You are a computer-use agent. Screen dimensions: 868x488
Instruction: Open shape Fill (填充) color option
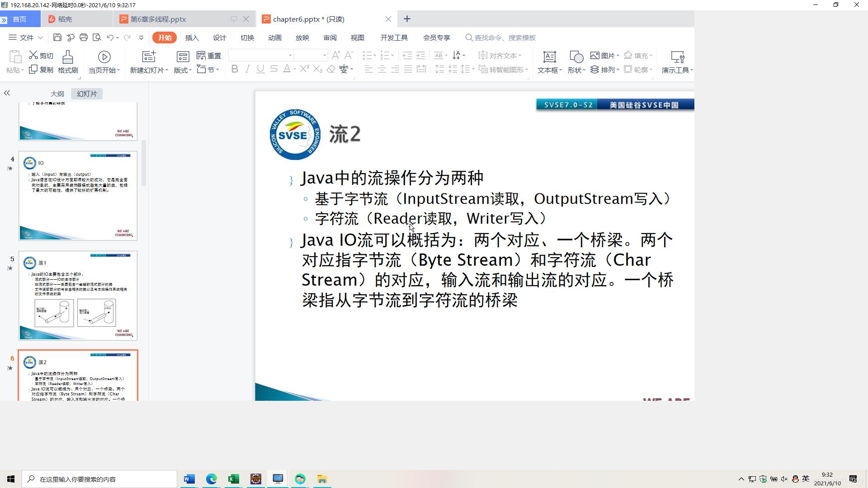click(638, 56)
